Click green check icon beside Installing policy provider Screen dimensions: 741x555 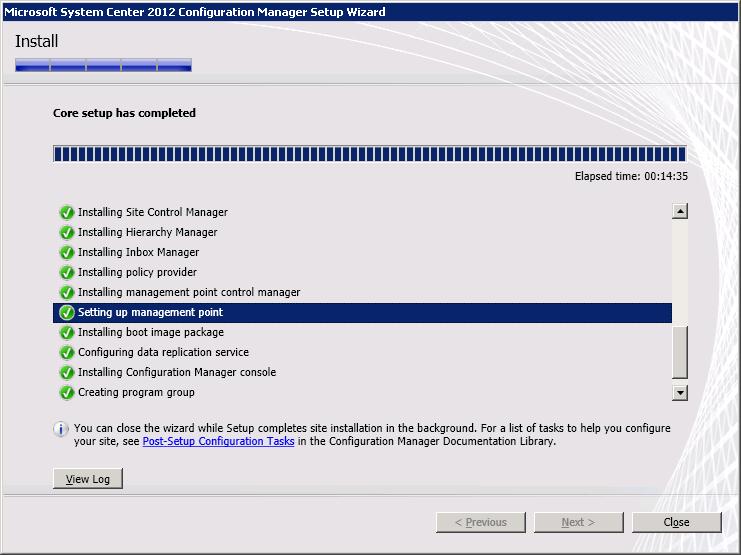67,272
